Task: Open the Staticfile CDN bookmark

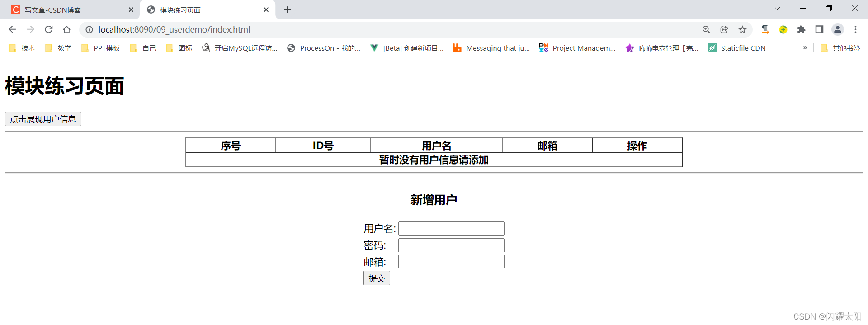Action: 737,48
